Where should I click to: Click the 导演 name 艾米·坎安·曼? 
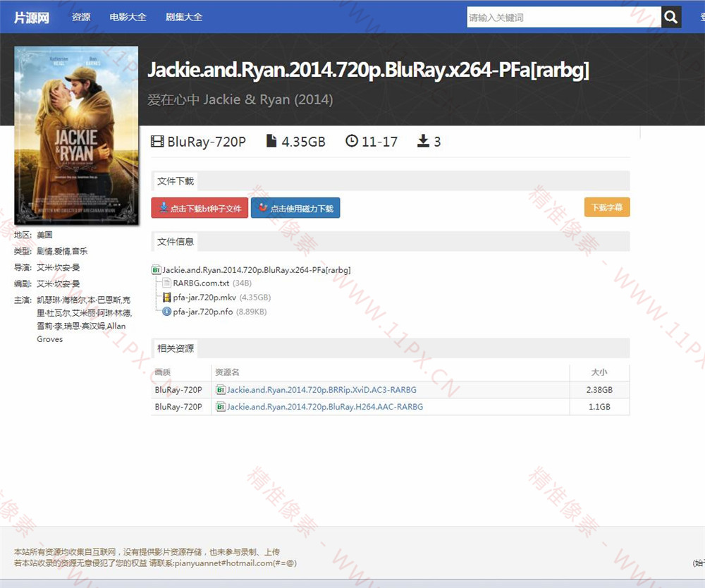pos(59,267)
